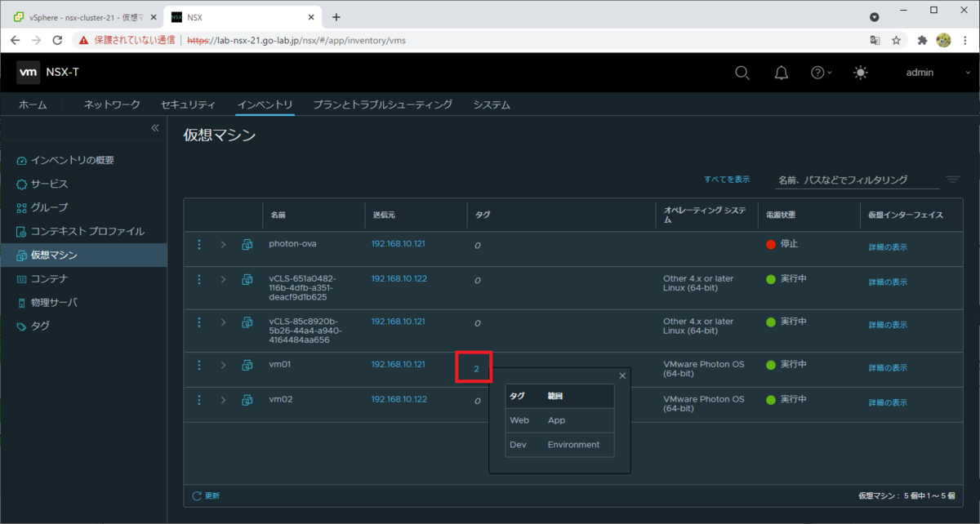The width and height of the screenshot is (980, 524).
Task: Click the VM icon of vm02
Action: pyautogui.click(x=247, y=400)
